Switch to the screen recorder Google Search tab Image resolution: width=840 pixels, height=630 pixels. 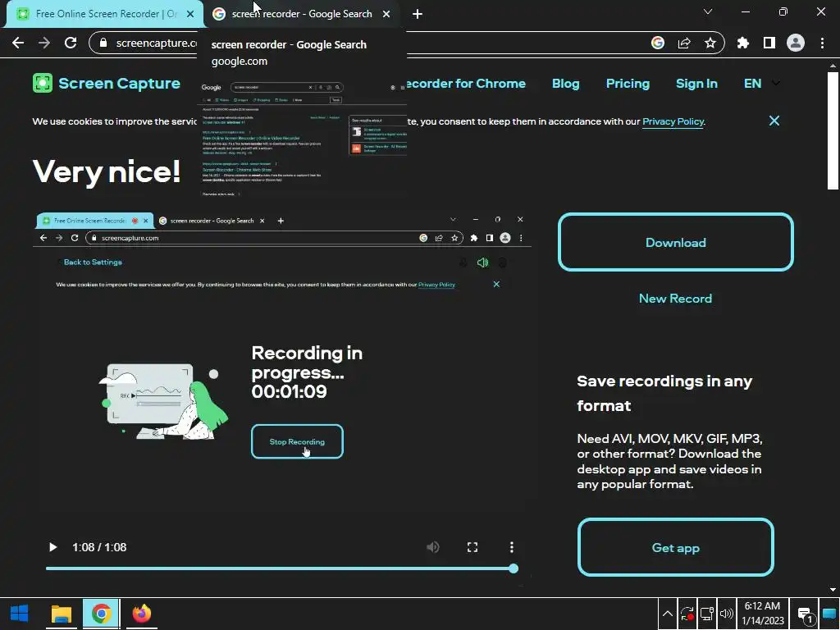(302, 14)
